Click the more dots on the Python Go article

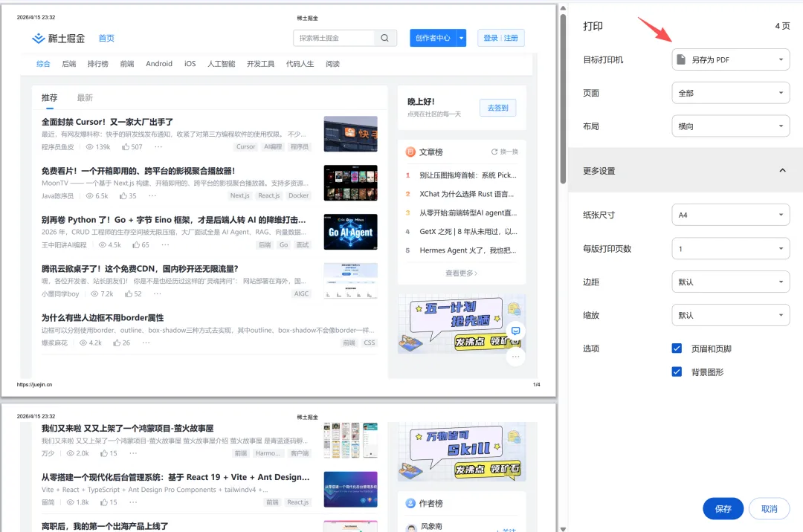click(165, 245)
